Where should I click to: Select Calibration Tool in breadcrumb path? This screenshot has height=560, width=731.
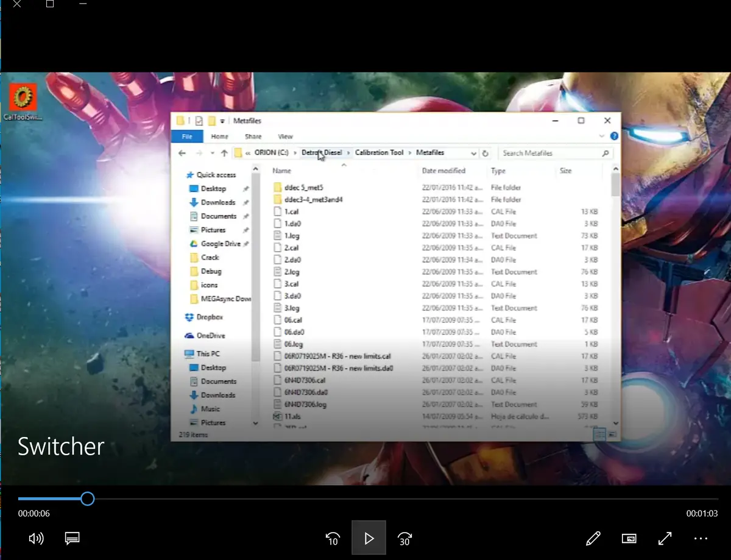click(x=379, y=152)
